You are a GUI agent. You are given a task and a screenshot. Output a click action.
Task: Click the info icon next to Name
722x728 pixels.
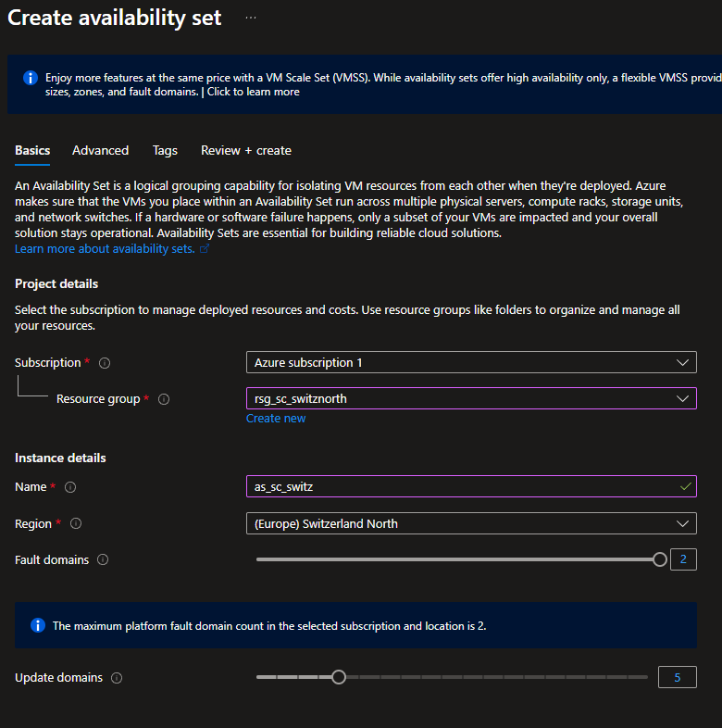pyautogui.click(x=70, y=487)
